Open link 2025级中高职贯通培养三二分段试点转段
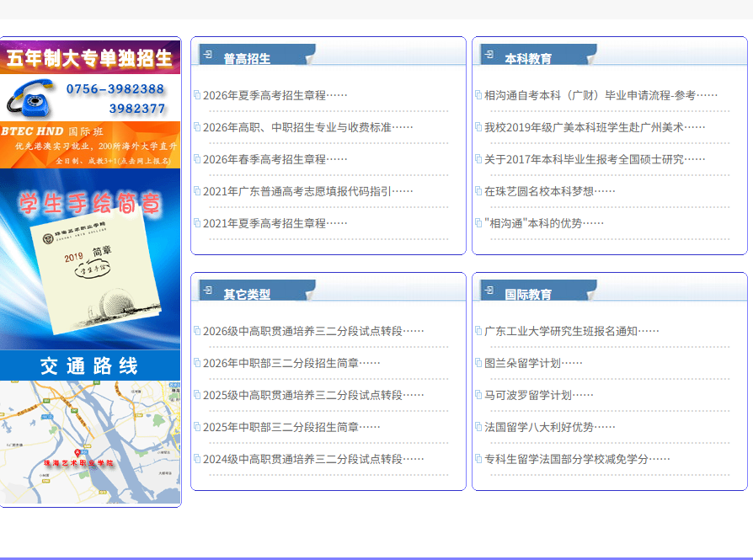Screen dimensions: 753x560 [x=313, y=395]
